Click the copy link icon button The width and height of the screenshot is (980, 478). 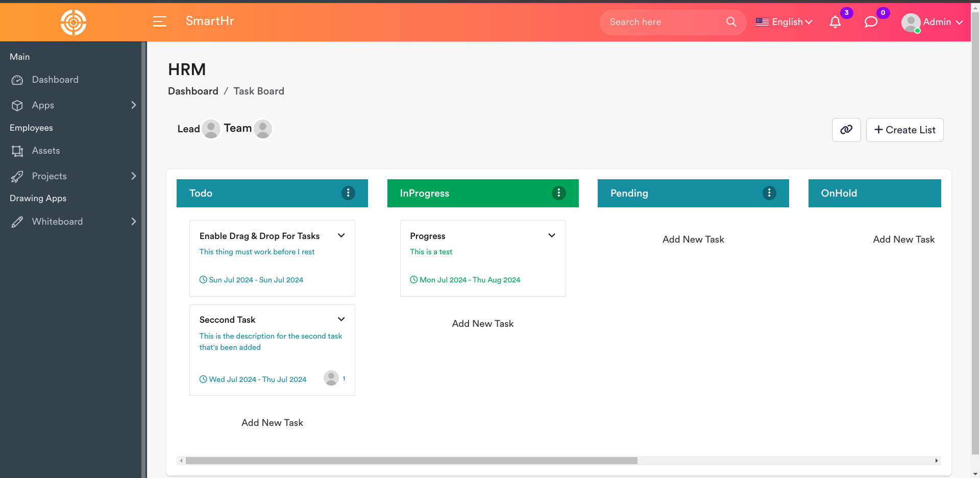pyautogui.click(x=846, y=130)
